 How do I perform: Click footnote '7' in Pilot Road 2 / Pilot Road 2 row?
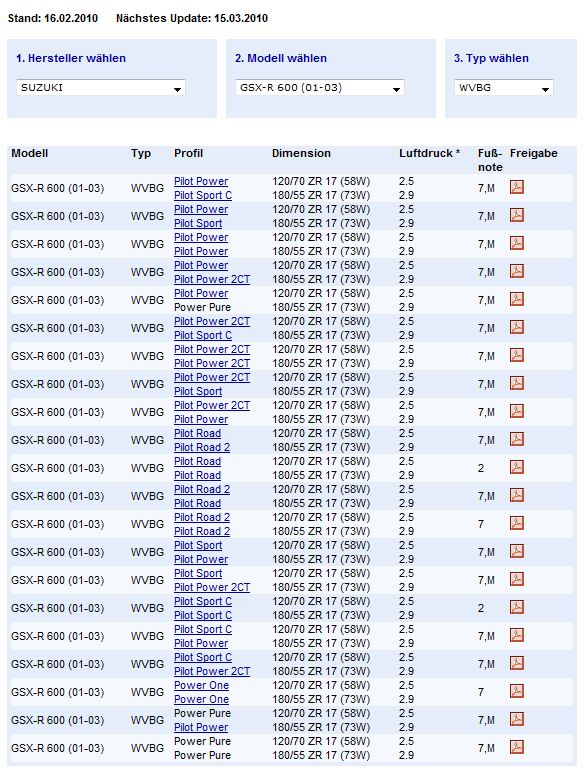[481, 524]
